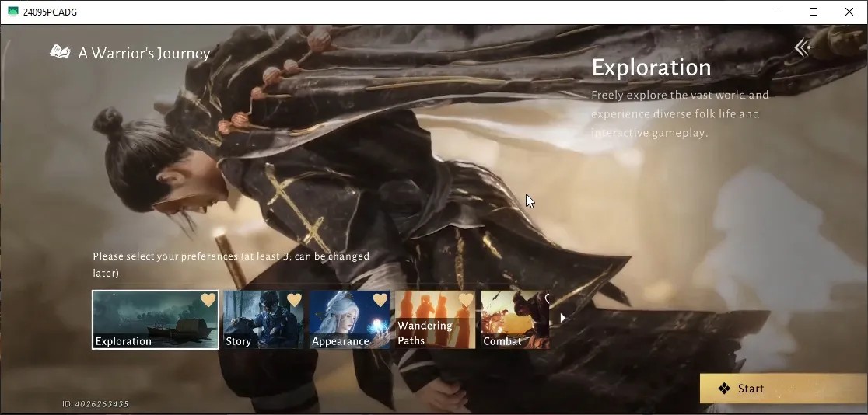Click the open book icon beside A Warrior's Journey
The height and width of the screenshot is (415, 868).
61,52
